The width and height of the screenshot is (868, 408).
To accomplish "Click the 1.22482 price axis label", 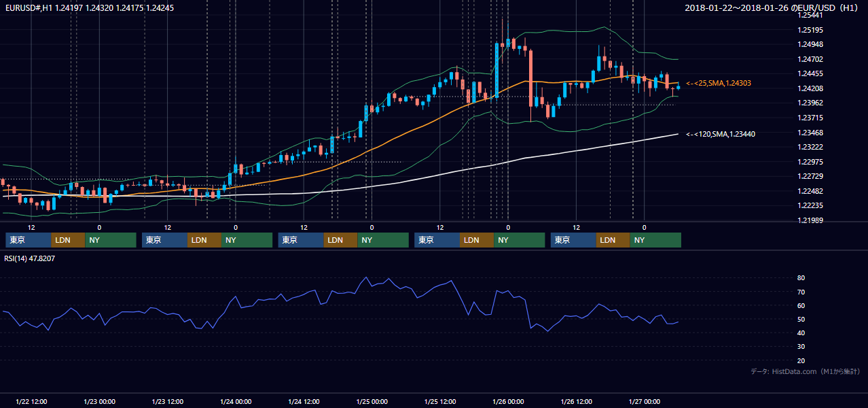I will click(x=810, y=191).
